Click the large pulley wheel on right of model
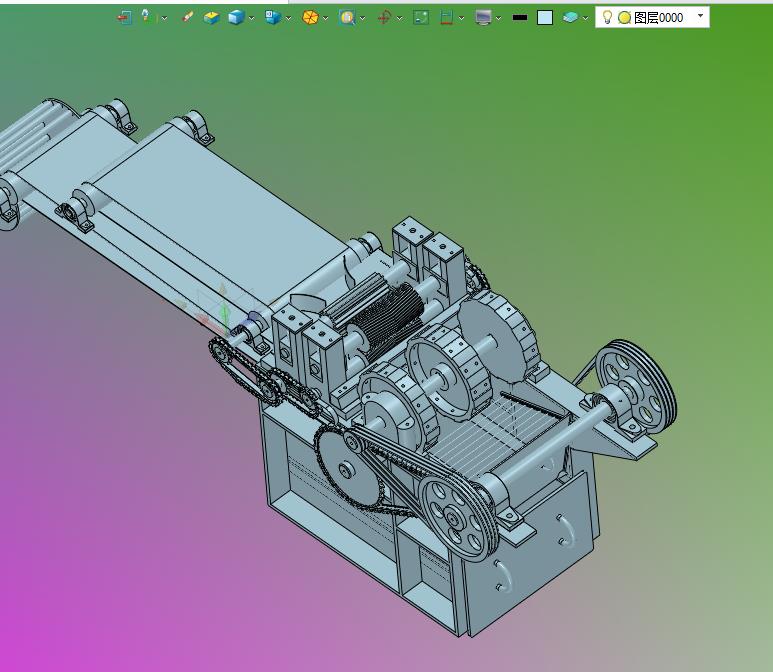Screen dimensions: 773x672 point(636,382)
